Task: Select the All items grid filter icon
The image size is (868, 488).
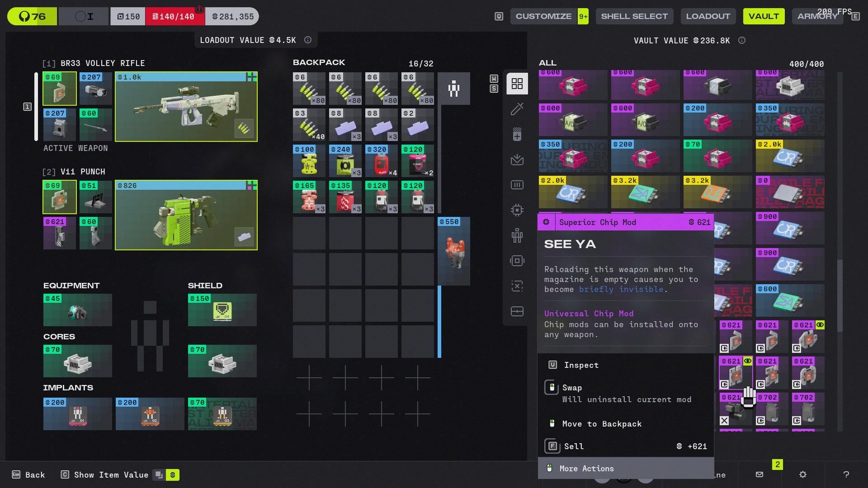Action: tap(517, 84)
